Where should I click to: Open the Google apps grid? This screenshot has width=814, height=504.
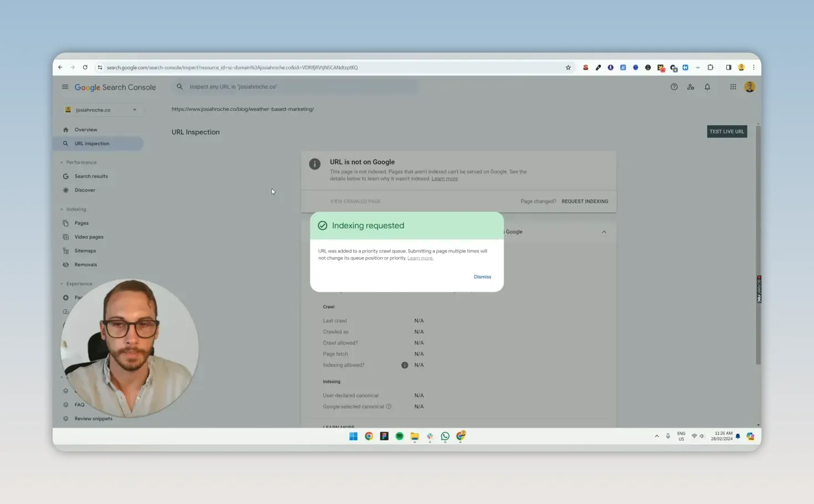coord(733,87)
